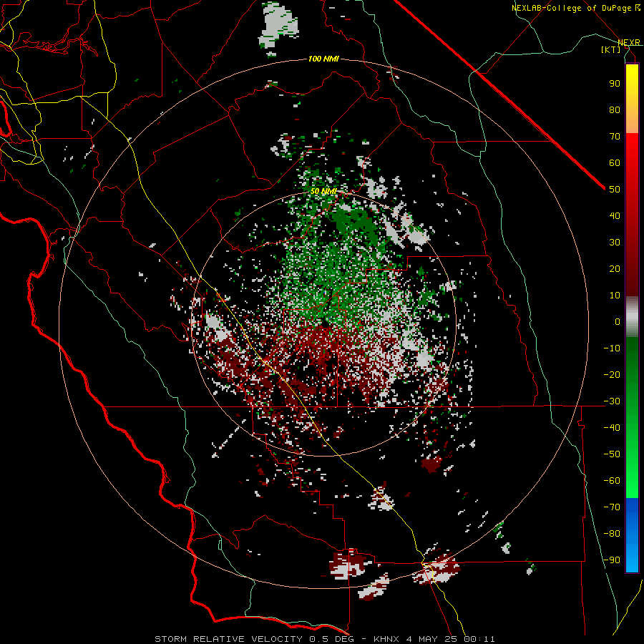Viewport: 644px width, 644px height.
Task: Pick the "-70" label on the velocity scale
Action: tap(612, 507)
